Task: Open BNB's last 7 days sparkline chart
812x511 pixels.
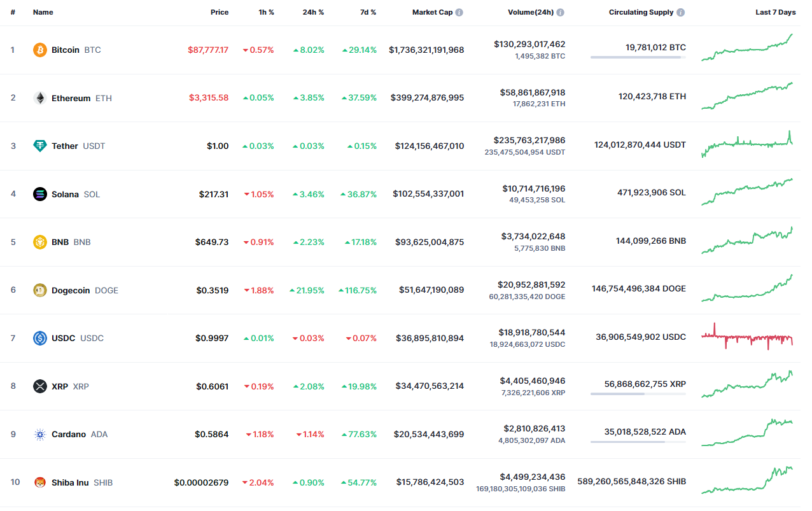Action: click(x=747, y=240)
